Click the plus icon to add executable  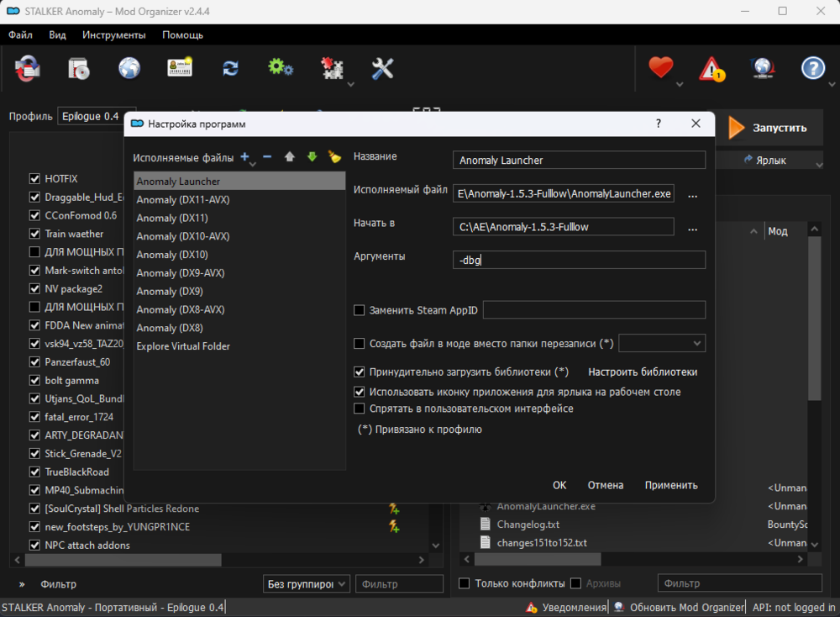[x=245, y=157]
